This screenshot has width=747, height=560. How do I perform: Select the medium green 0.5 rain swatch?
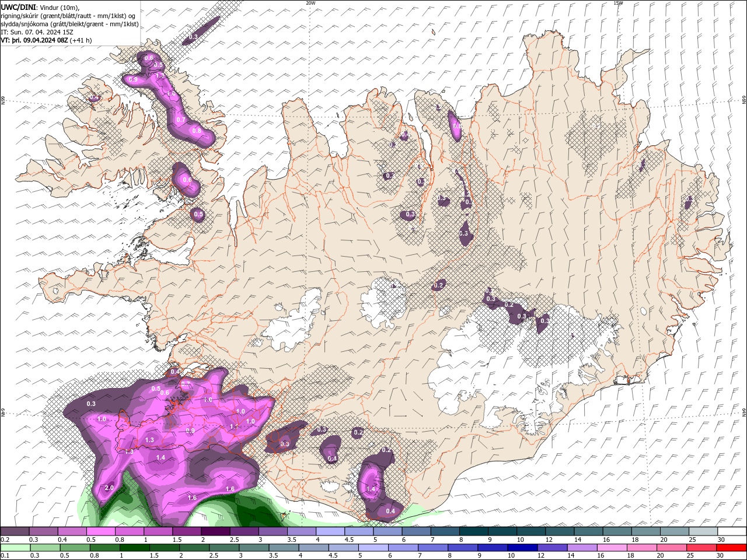75,548
